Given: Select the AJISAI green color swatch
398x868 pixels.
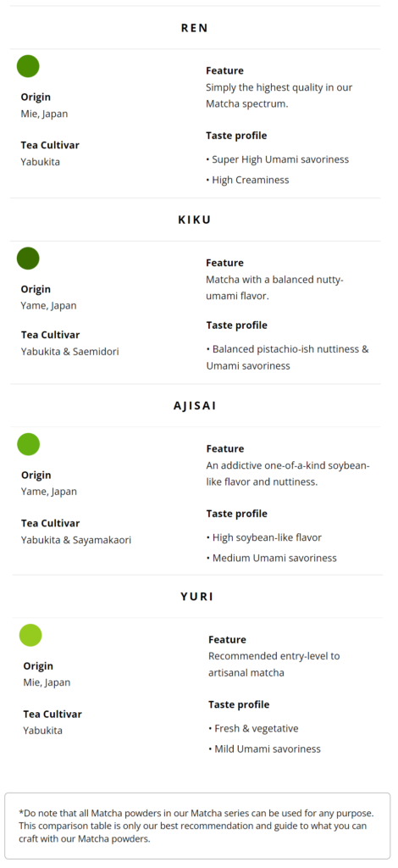Looking at the screenshot, I should pyautogui.click(x=28, y=444).
